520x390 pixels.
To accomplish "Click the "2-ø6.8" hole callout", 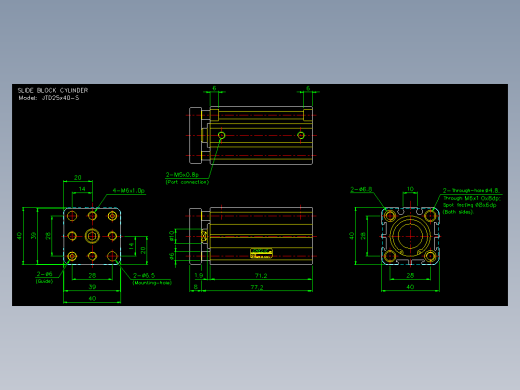I will click(361, 189).
